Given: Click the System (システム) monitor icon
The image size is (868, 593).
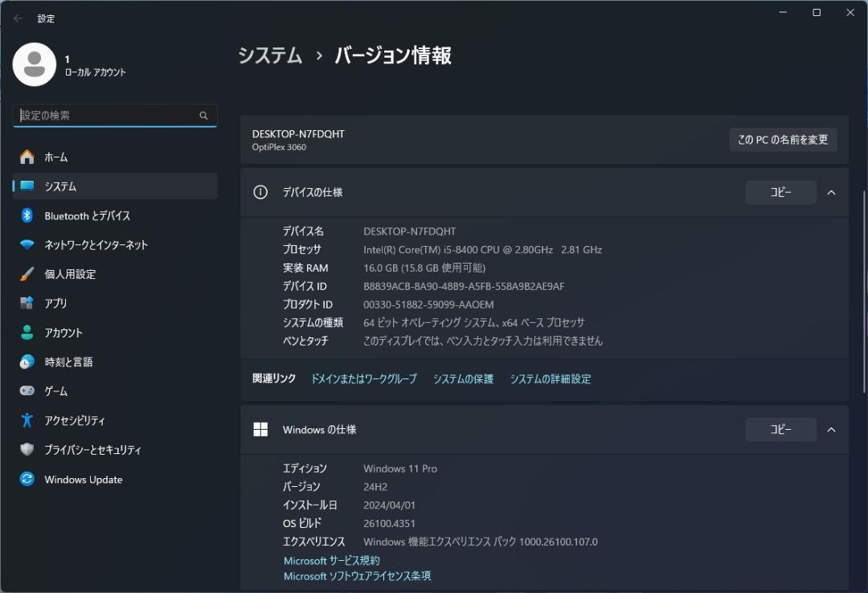Looking at the screenshot, I should pyautogui.click(x=27, y=186).
